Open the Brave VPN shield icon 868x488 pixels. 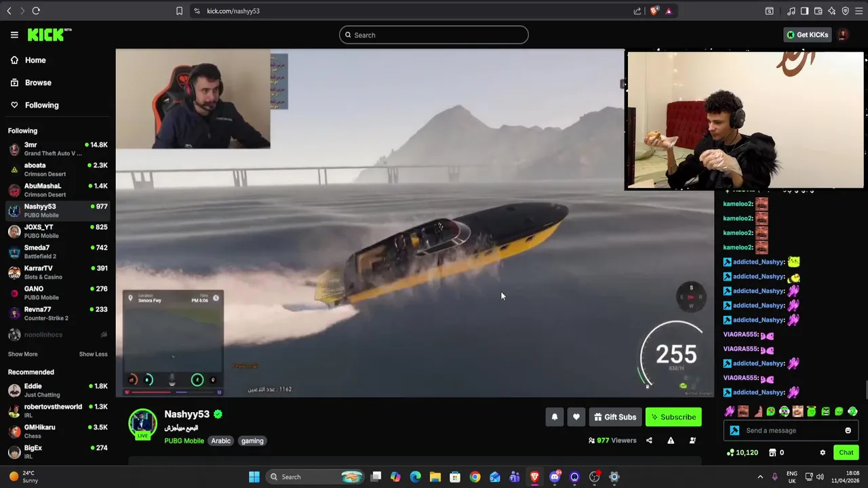tap(845, 11)
